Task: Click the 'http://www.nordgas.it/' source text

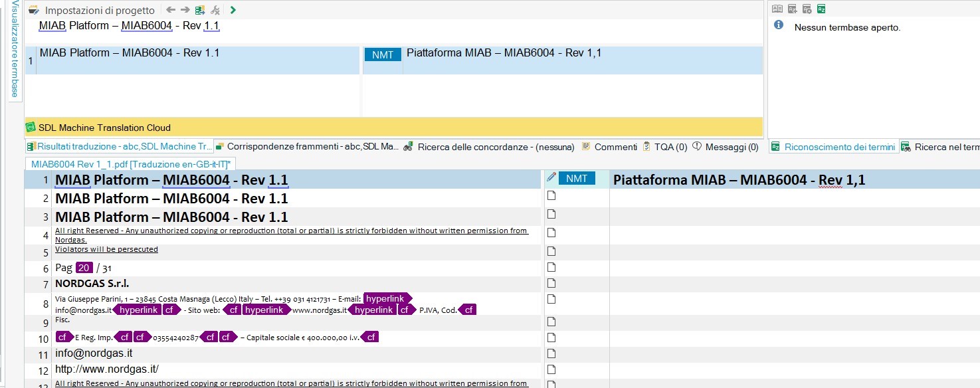Action: [x=107, y=369]
